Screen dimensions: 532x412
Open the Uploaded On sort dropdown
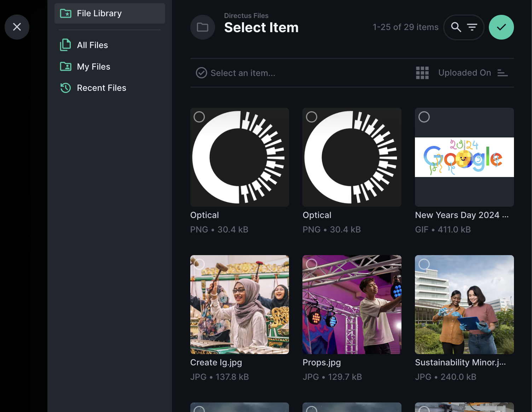click(x=465, y=73)
